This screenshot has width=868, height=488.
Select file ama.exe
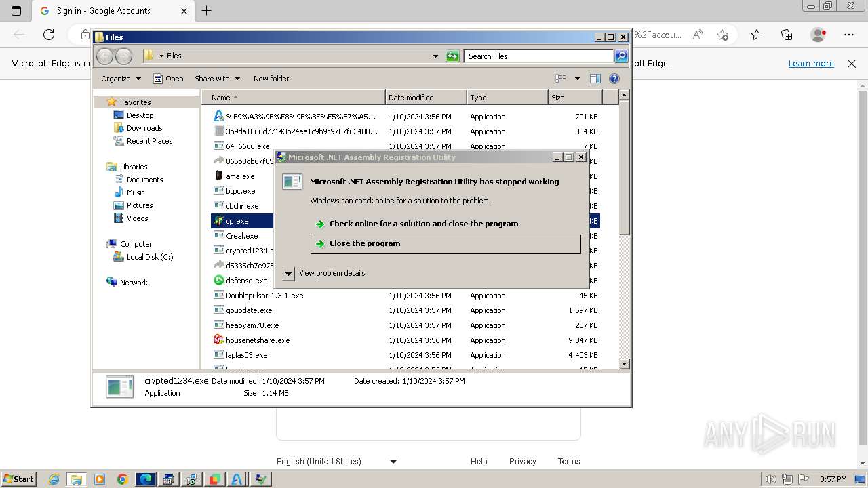240,176
